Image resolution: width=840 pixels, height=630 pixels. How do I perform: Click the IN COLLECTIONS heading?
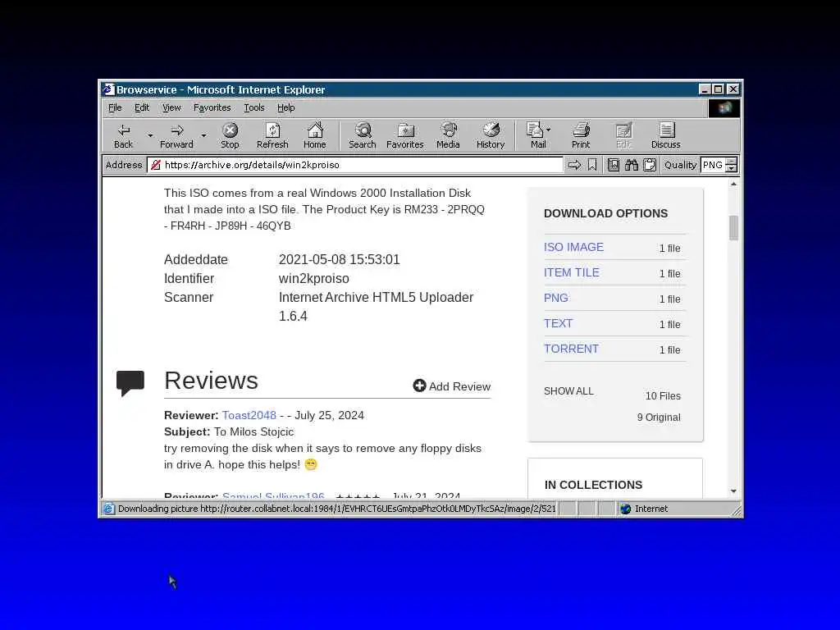click(x=593, y=485)
